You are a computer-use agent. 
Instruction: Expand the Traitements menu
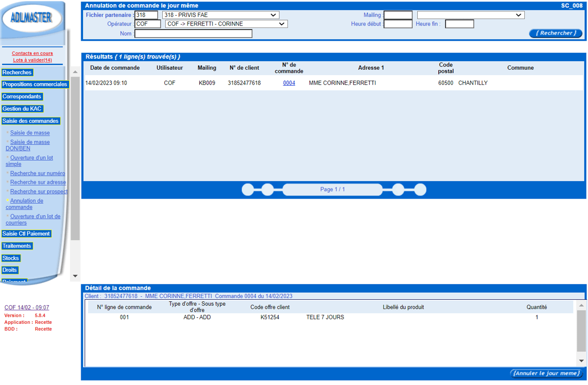17,246
